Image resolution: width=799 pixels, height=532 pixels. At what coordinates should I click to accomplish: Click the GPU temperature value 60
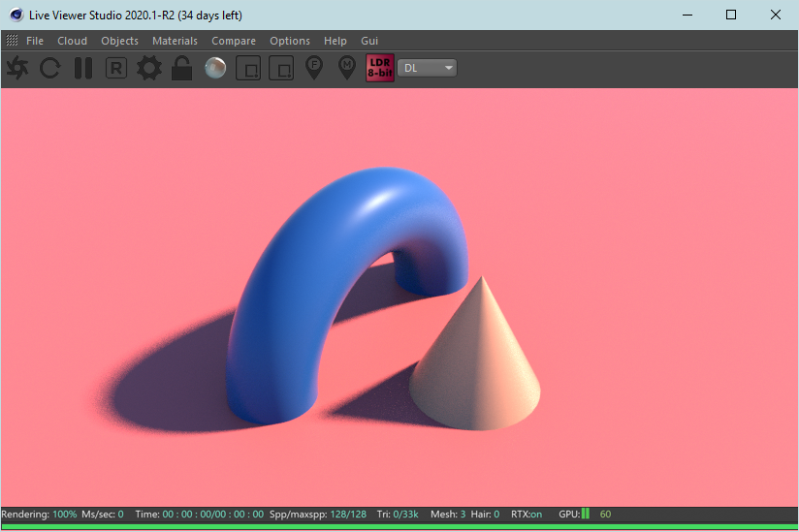click(x=605, y=515)
